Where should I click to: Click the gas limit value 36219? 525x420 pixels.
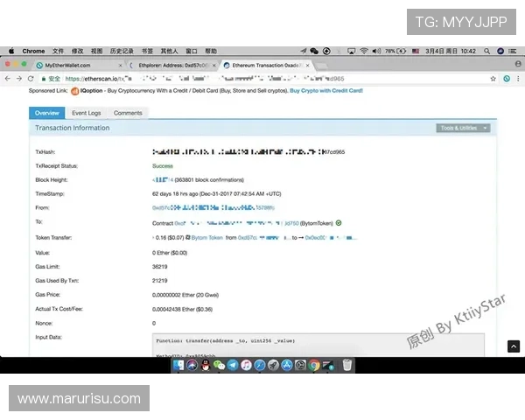tap(160, 267)
